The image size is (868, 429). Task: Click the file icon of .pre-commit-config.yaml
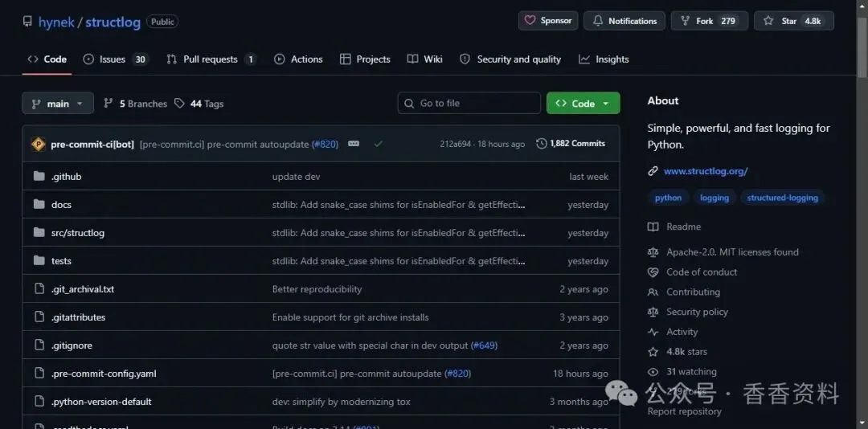click(39, 374)
